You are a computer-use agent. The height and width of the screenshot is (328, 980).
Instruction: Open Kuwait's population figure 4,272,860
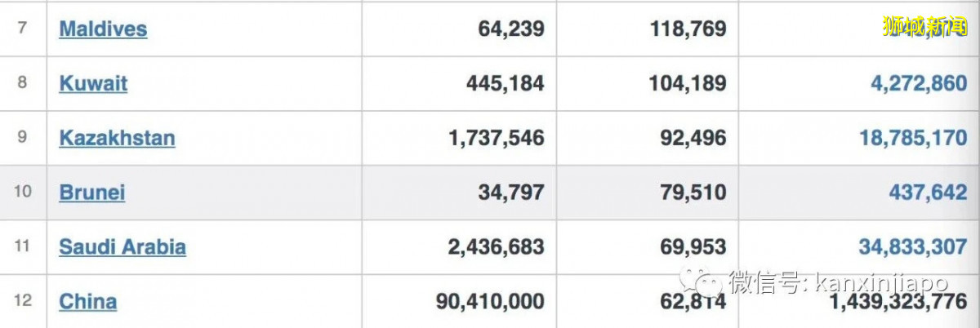[912, 83]
